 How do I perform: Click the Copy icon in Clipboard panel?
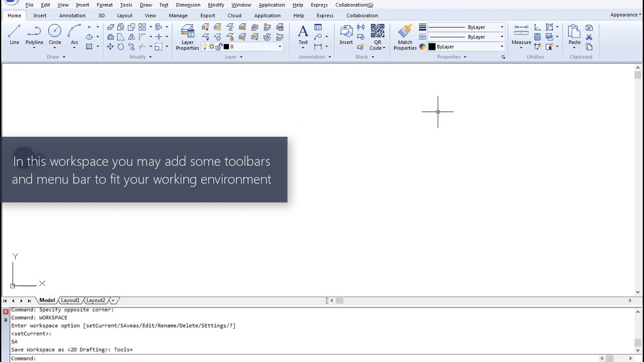(589, 47)
